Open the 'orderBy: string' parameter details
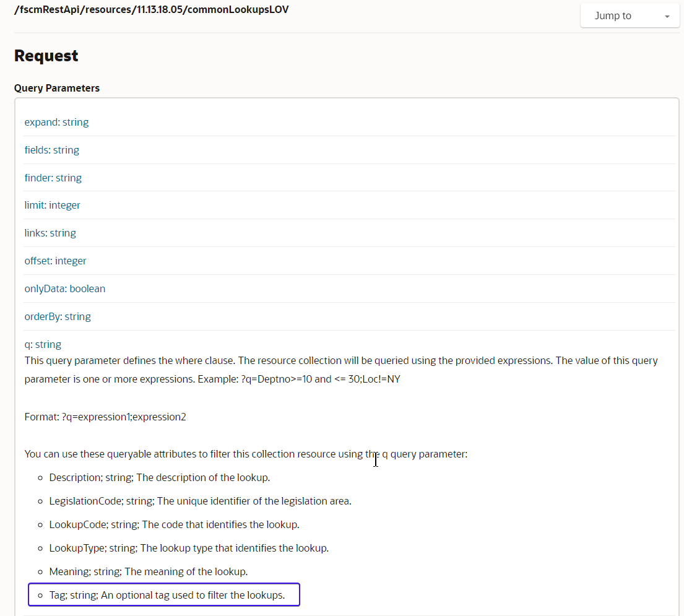This screenshot has width=684, height=616. 58,316
